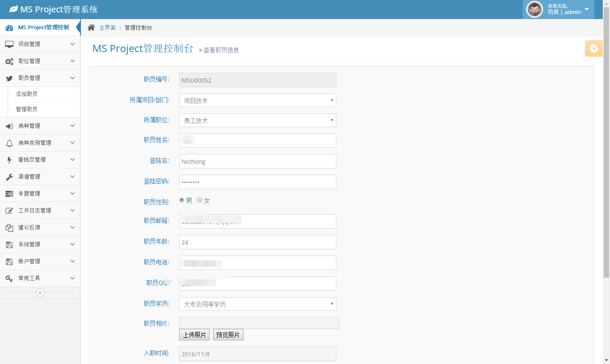Image resolution: width=610 pixels, height=364 pixels.
Task: Click the wrench icon beside 渠道管理
Action: point(9,177)
